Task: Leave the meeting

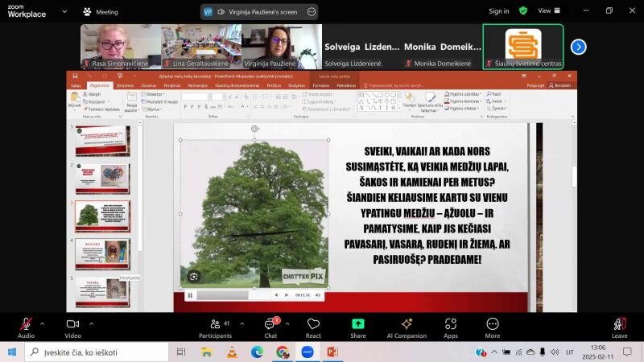Action: coord(619,324)
